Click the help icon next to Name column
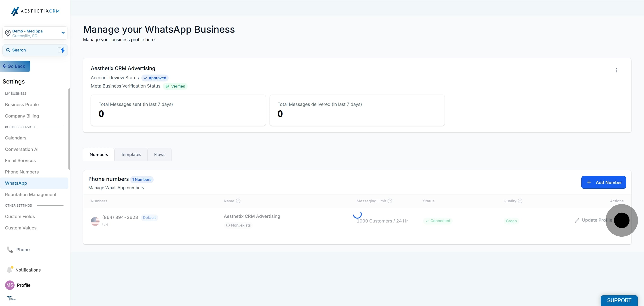This screenshot has width=644, height=306. 238,201
